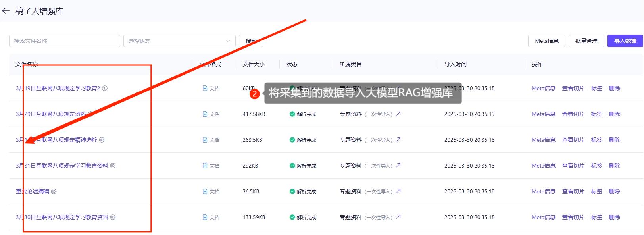Delete the 263.5KB file

tap(615, 140)
